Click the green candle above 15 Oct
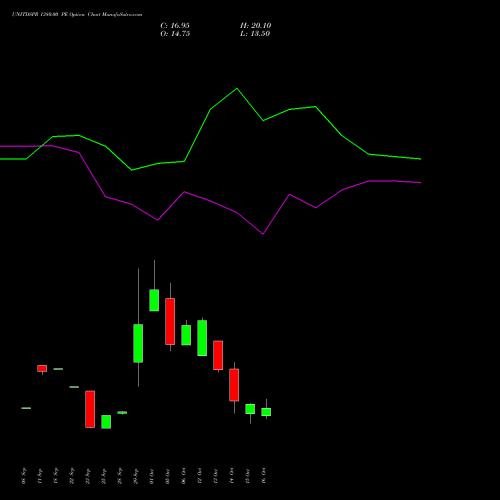500x500 pixels. pyautogui.click(x=250, y=409)
